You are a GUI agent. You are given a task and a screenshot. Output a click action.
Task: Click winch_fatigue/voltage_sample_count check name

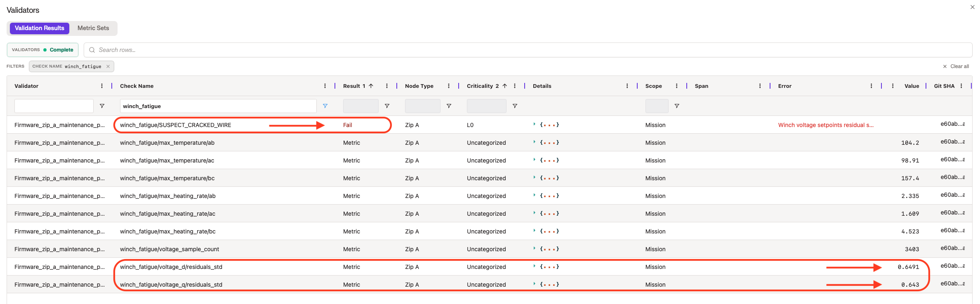point(170,249)
